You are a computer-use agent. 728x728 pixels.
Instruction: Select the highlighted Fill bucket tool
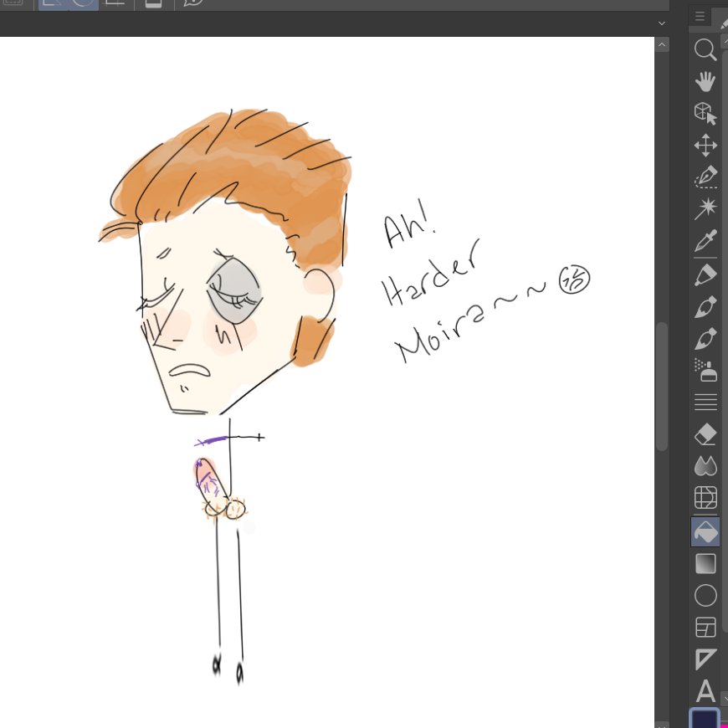click(705, 532)
